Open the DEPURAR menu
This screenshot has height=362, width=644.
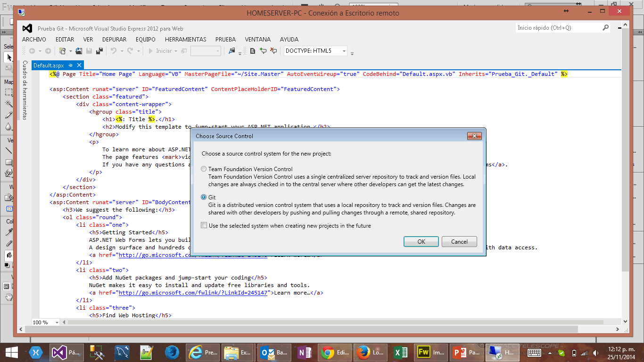[114, 40]
